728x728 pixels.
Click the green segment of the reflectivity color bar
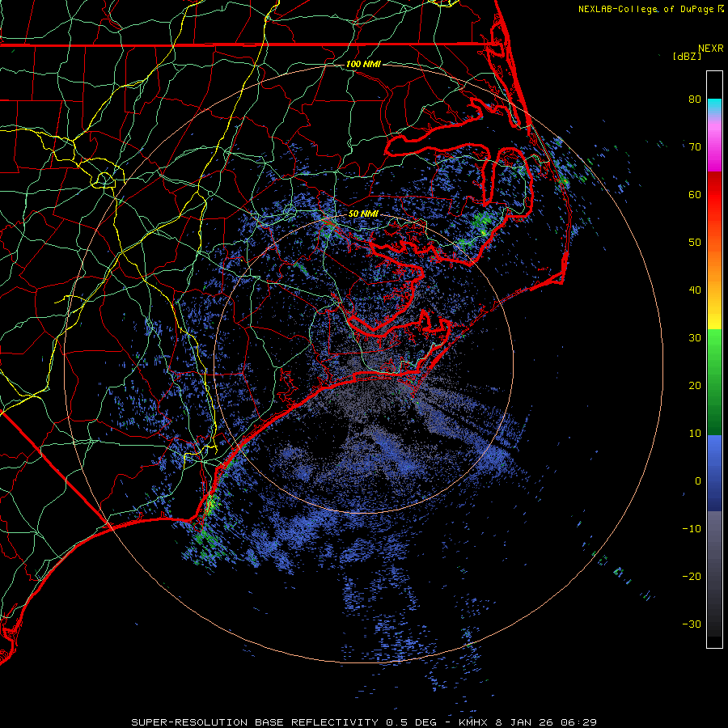tap(714, 382)
